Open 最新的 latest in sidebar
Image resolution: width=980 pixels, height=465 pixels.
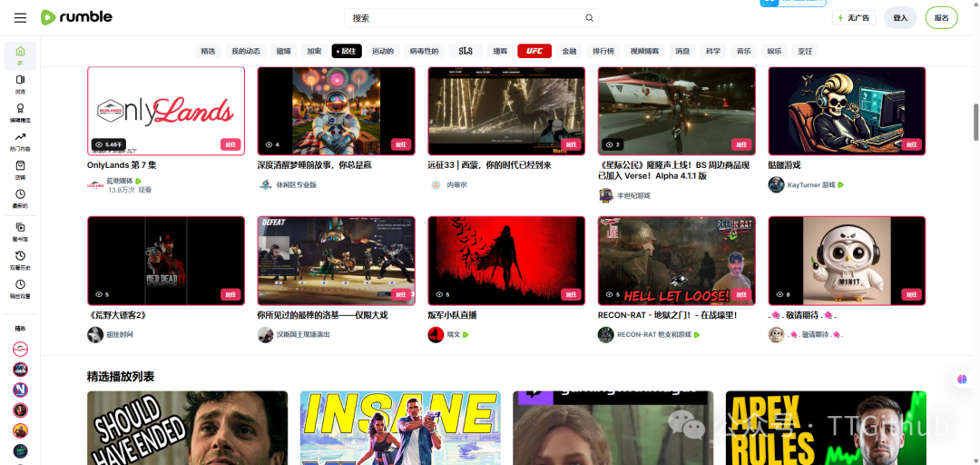point(20,199)
